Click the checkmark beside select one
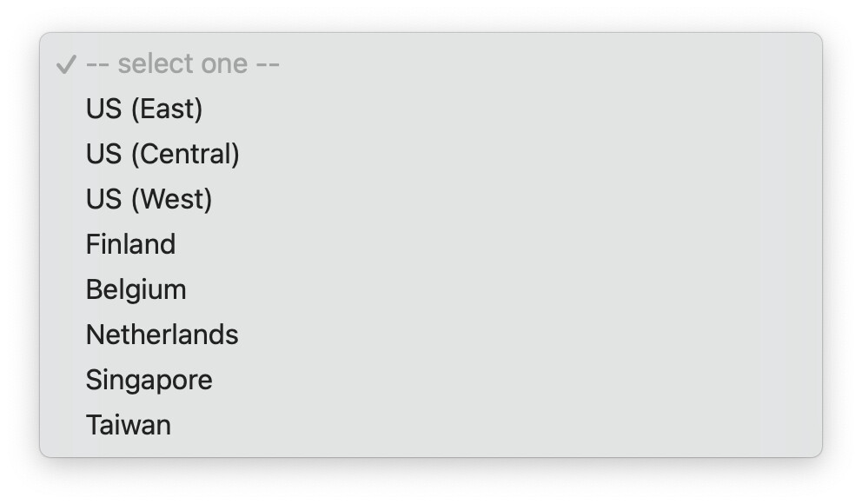The width and height of the screenshot is (862, 504). [x=66, y=65]
